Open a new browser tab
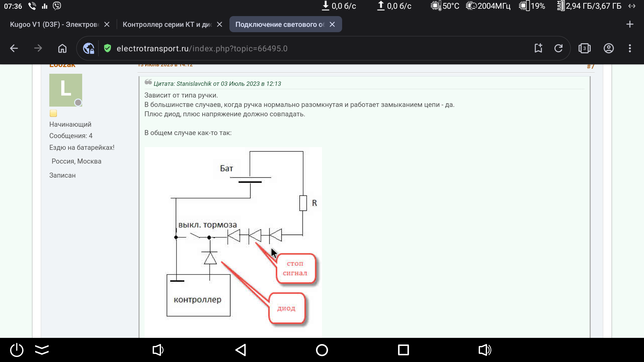The height and width of the screenshot is (362, 644). coord(630,24)
